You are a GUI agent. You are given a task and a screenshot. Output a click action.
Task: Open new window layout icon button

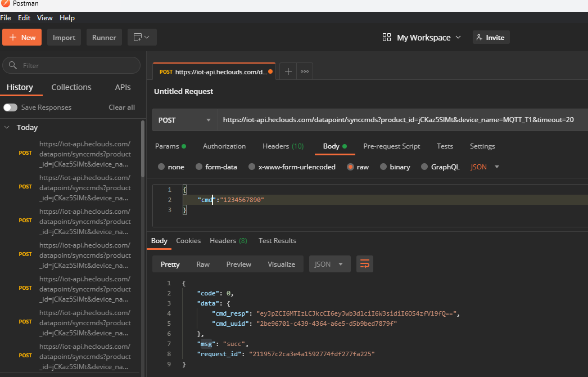[138, 37]
